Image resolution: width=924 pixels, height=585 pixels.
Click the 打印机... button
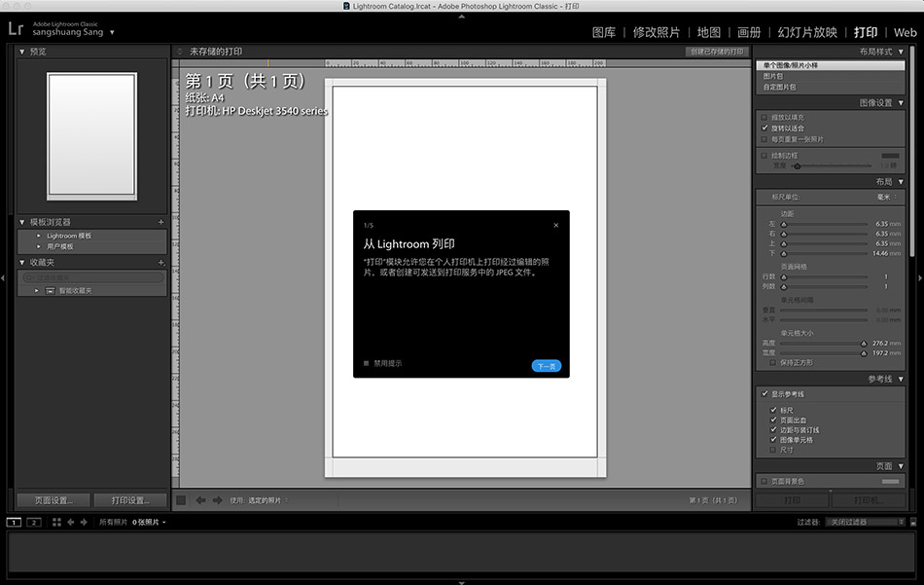coord(869,500)
